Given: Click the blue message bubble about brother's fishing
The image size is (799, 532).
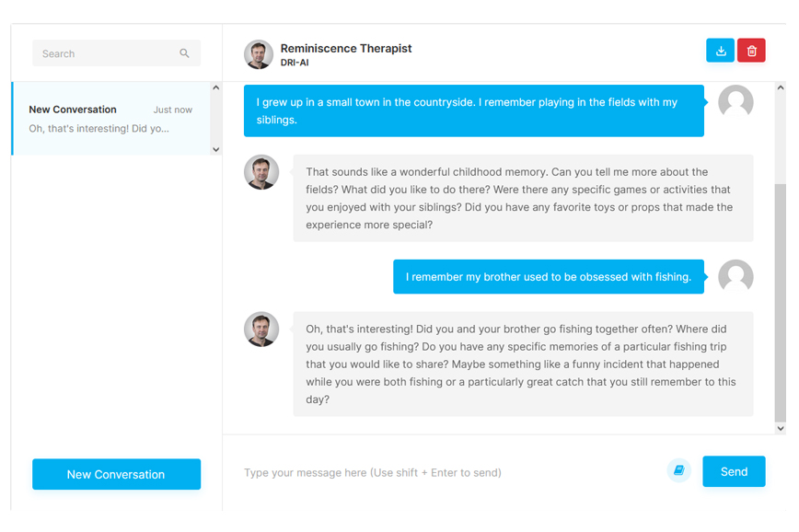Looking at the screenshot, I should coord(549,277).
